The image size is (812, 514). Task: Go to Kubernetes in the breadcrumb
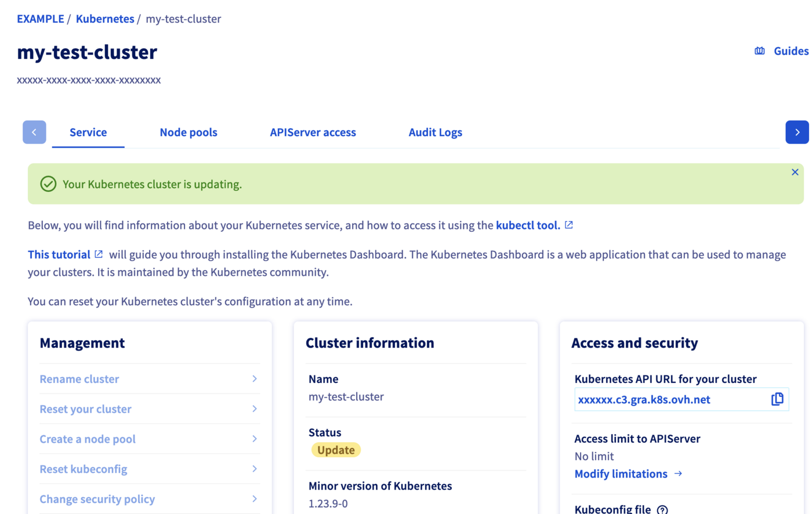coord(105,19)
